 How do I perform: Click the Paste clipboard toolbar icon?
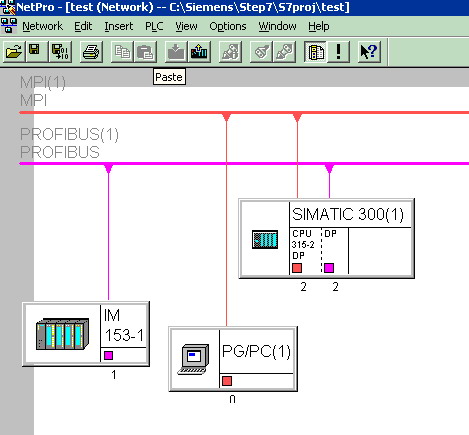pos(145,52)
